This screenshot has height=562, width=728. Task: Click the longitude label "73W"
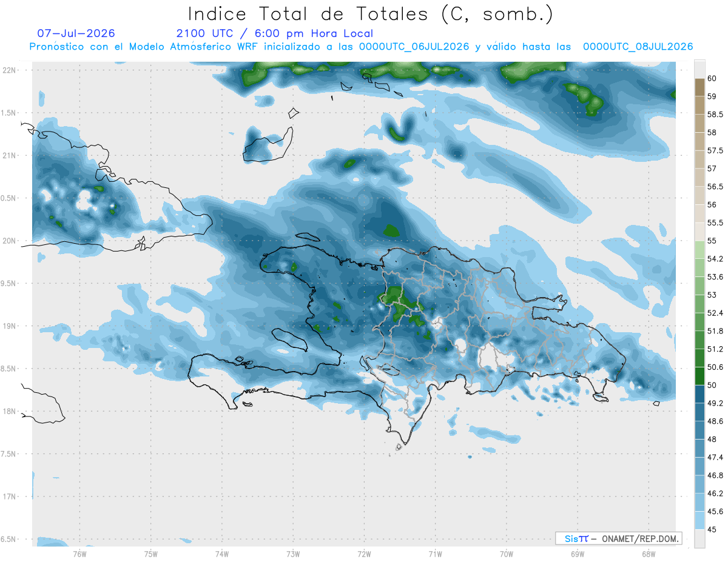pos(293,554)
